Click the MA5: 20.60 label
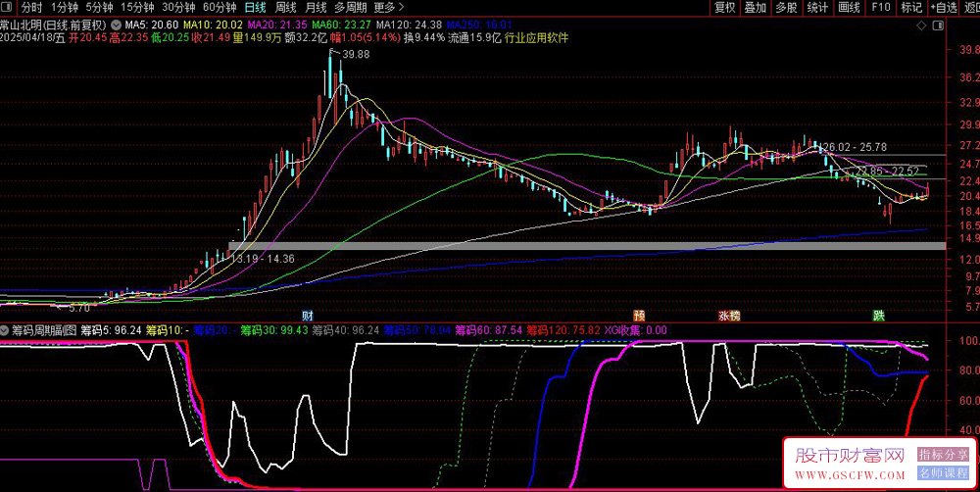The width and height of the screenshot is (980, 492). 152,25
